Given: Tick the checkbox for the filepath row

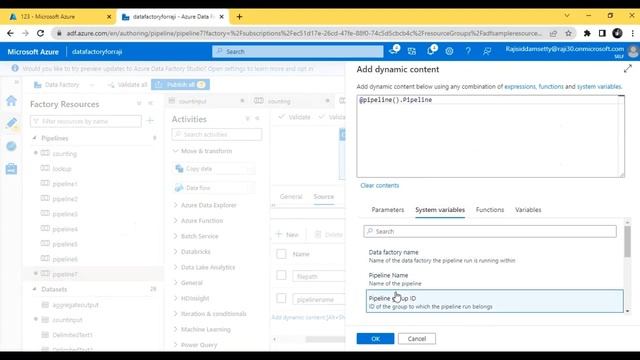Looking at the screenshot, I should point(281,276).
